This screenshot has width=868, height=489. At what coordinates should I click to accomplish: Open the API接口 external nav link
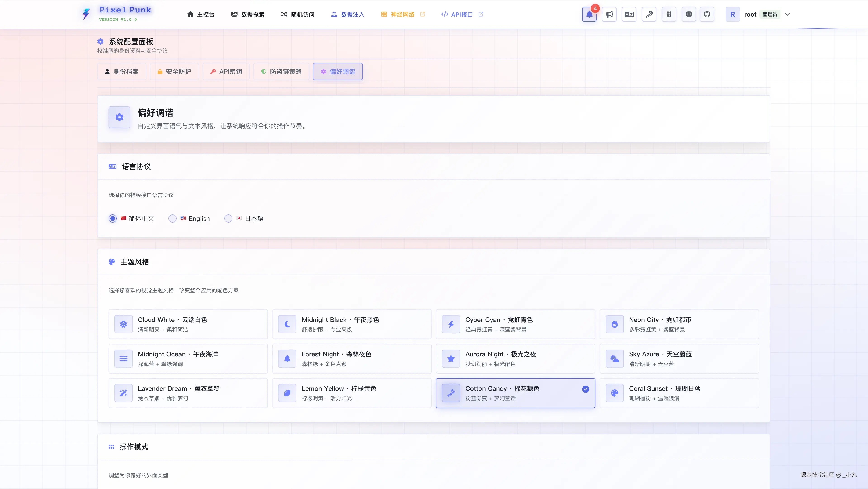pos(462,14)
